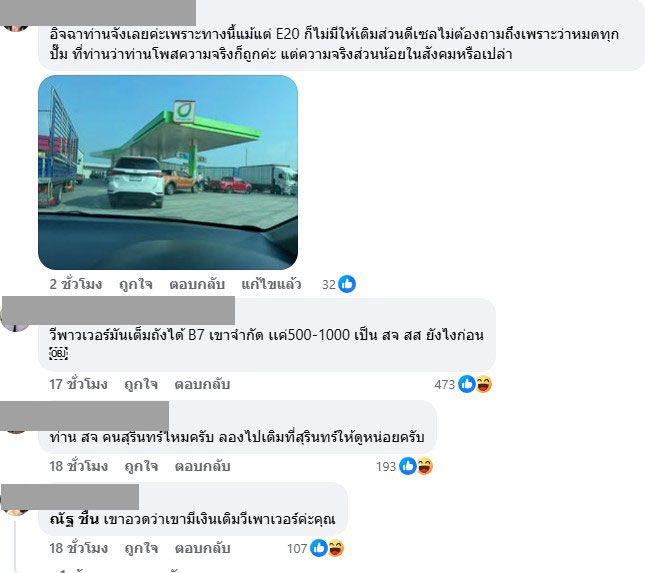The image size is (645, 573).
Task: Click ตอบกลับ under the gas station photo comment
Action: point(197,284)
